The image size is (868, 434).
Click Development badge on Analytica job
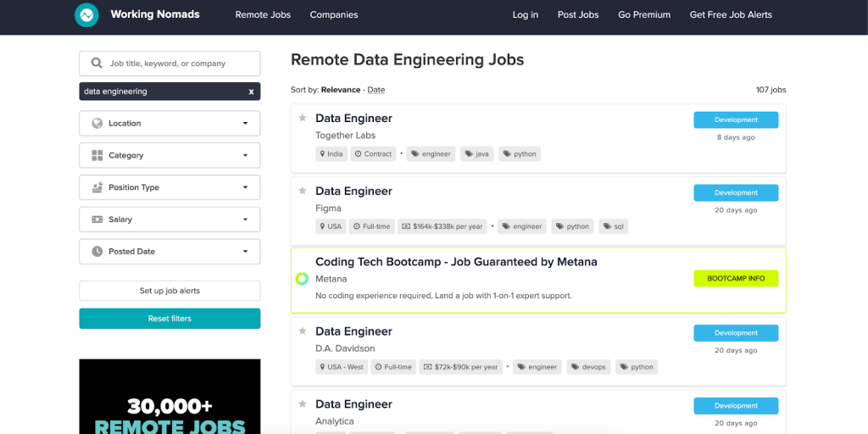pyautogui.click(x=736, y=406)
